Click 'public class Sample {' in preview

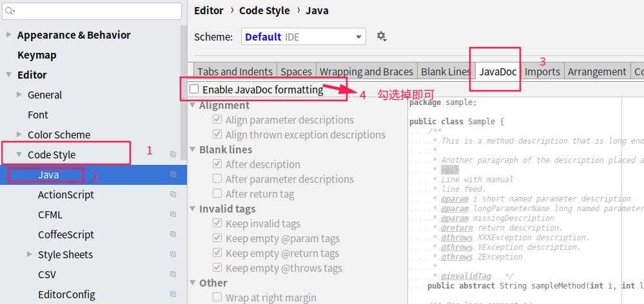pyautogui.click(x=456, y=122)
